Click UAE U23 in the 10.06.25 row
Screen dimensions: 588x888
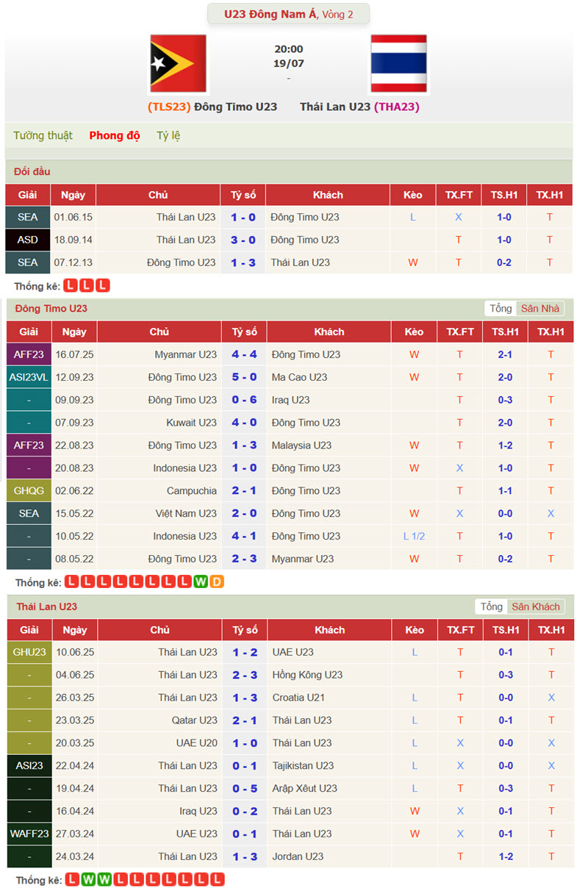click(x=293, y=652)
